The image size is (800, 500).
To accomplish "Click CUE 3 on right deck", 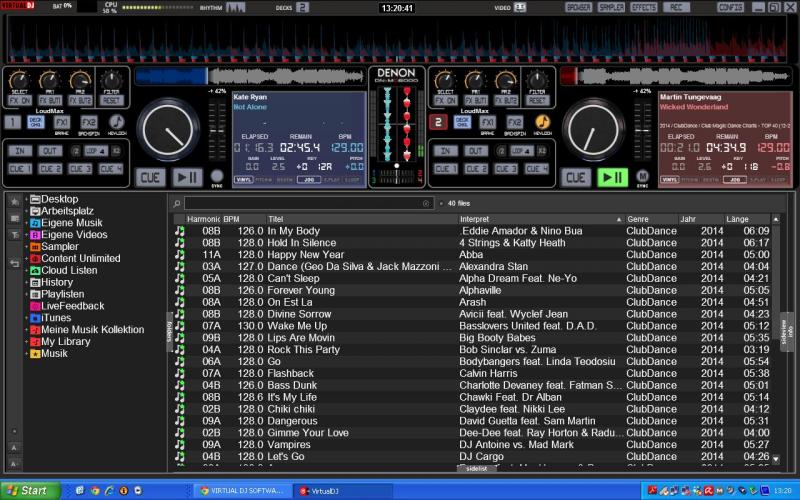I will 506,168.
